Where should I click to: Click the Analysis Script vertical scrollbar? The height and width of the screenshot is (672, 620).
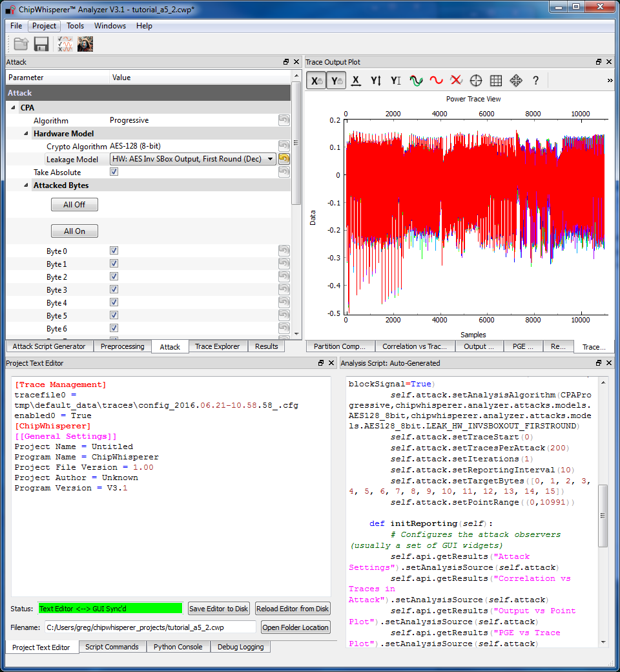602,516
